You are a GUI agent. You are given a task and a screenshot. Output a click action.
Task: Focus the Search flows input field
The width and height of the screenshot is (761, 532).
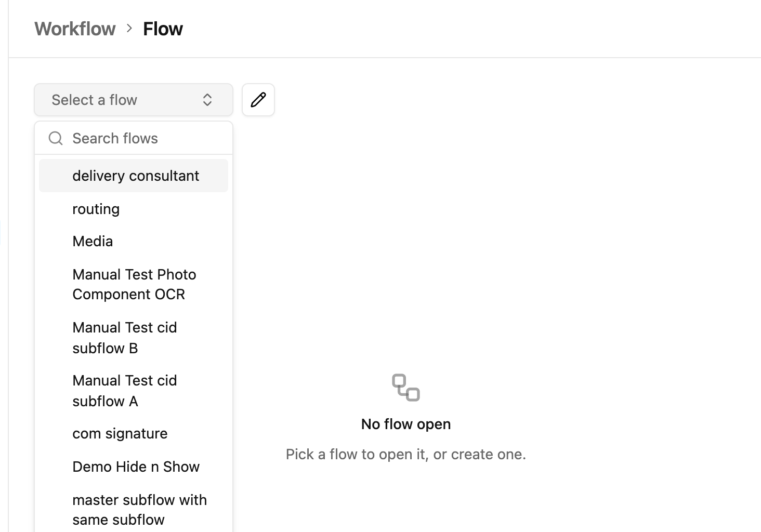[134, 138]
